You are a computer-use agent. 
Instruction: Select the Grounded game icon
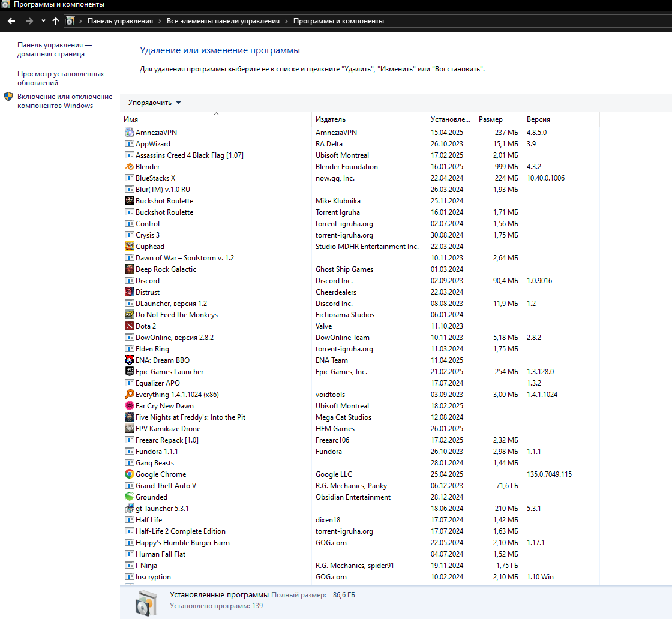coord(130,497)
